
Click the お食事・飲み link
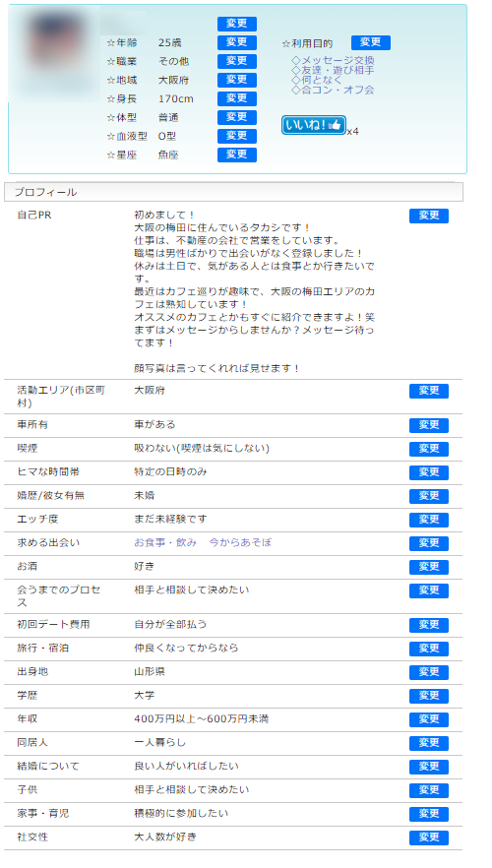(x=165, y=542)
